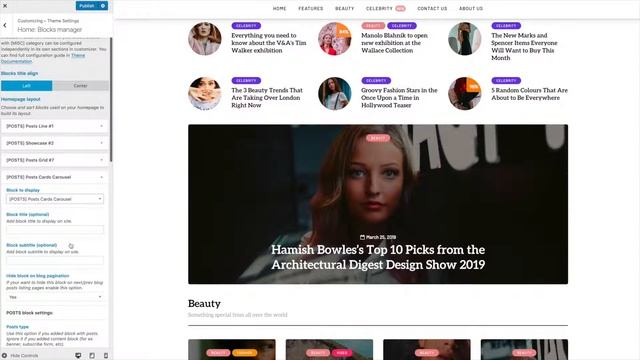Click 3 Beauty Trends round thumbnail
This screenshot has width=640, height=360.
coord(205,93)
